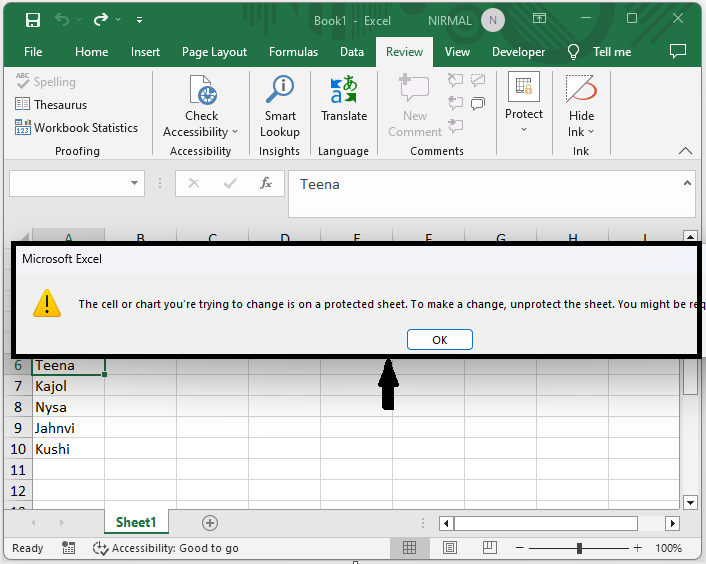This screenshot has height=564, width=706.
Task: Click the 100% zoom level
Action: (x=668, y=548)
